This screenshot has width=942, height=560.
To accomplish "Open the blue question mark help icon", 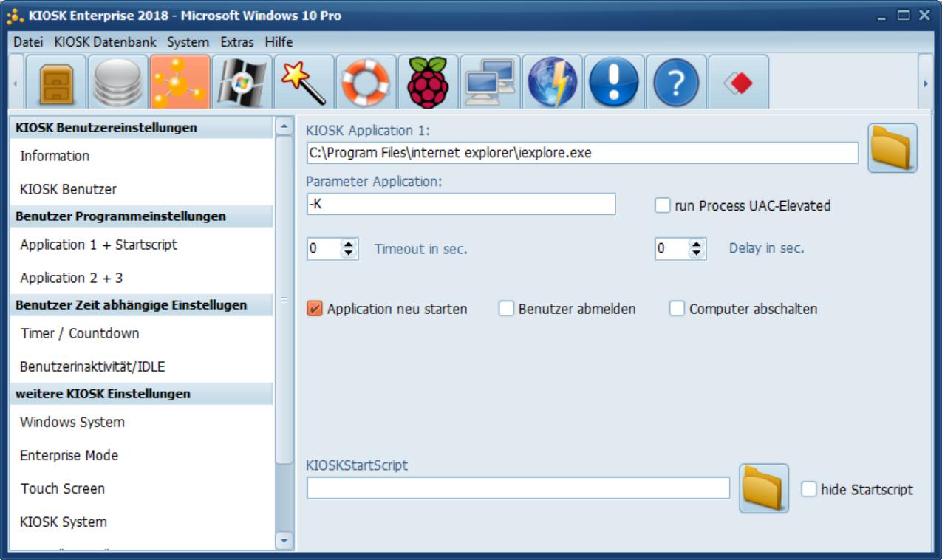I will pos(677,82).
